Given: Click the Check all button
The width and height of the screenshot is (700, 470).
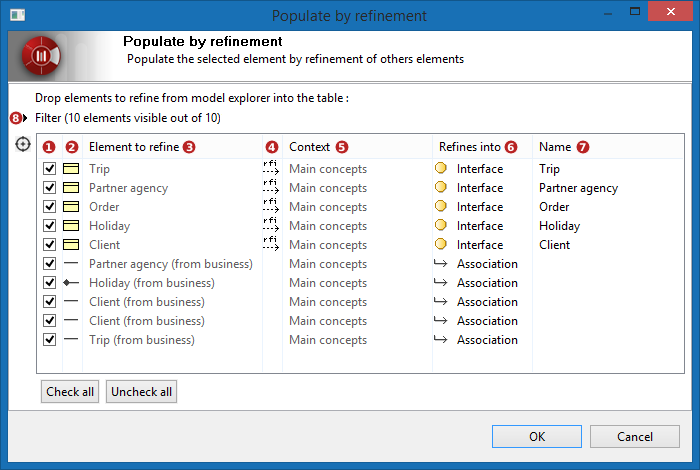Looking at the screenshot, I should [x=70, y=392].
